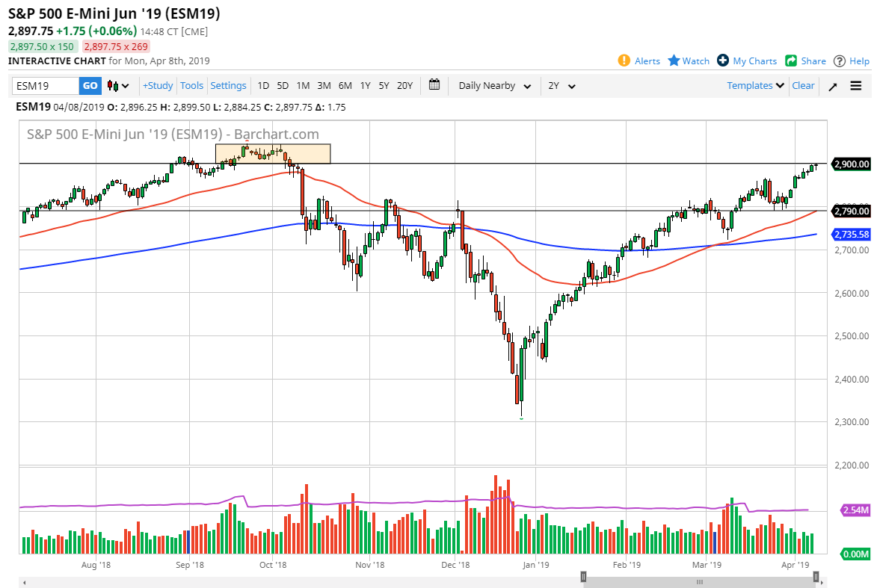Open the Tools menu
The width and height of the screenshot is (874, 588).
click(191, 85)
